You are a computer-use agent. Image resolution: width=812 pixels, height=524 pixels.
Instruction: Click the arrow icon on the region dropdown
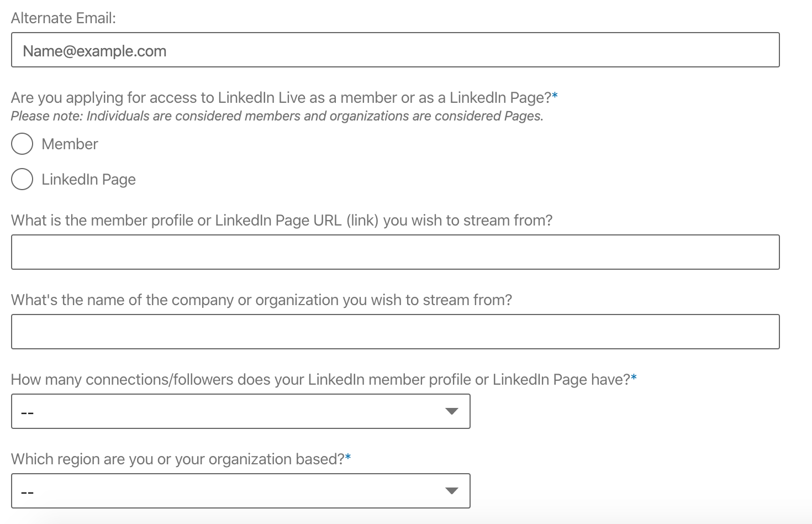452,491
